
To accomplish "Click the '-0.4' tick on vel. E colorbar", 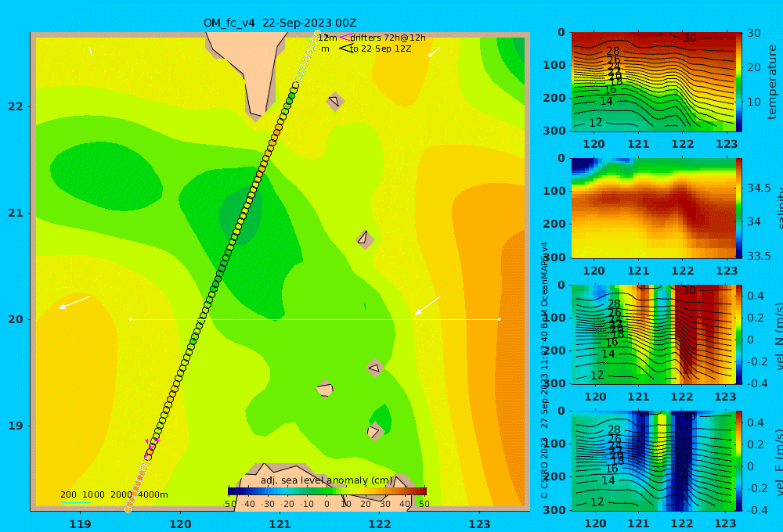I will point(756,509).
